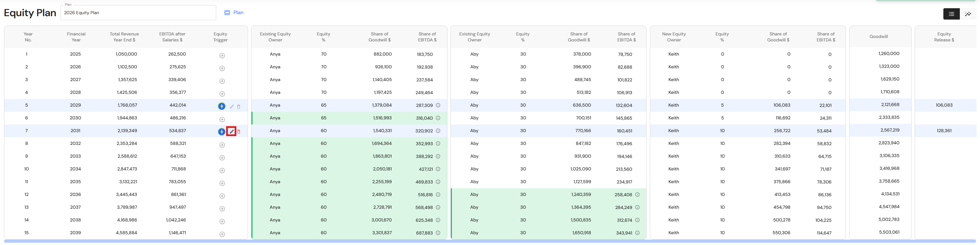The height and width of the screenshot is (245, 980).
Task: Show info for Aby's 258,408 EBITDA share
Action: [x=637, y=195]
